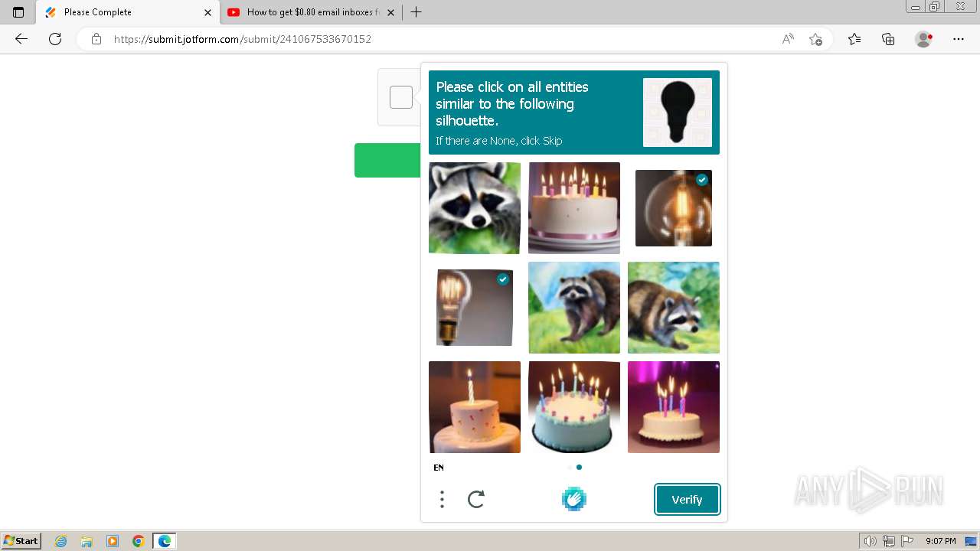Open the Favorites list icon

point(854,39)
